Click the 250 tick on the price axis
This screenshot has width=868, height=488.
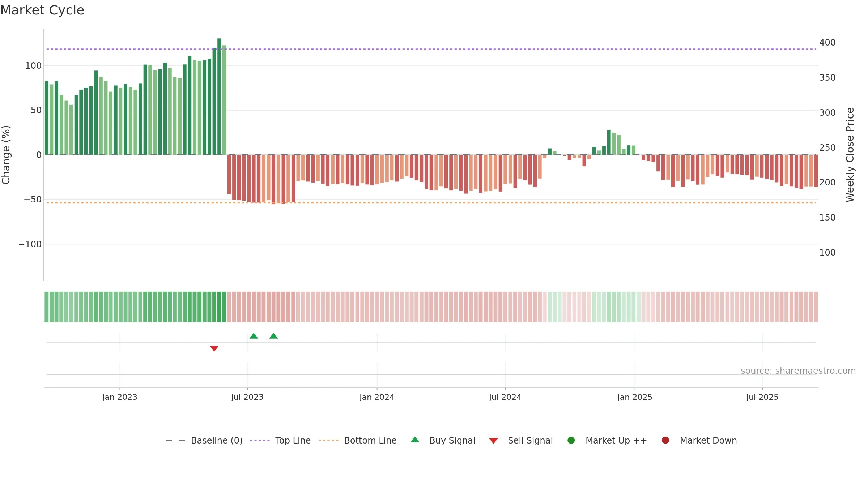[x=827, y=148]
